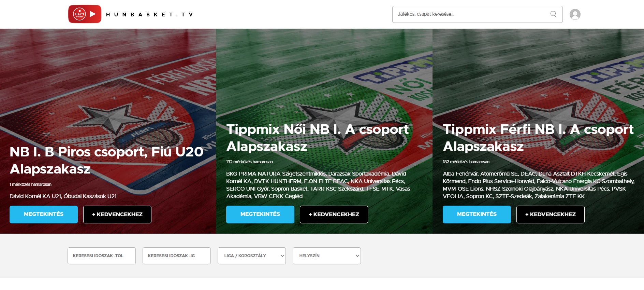Click the HUNBASKET.TV site title text
The height and width of the screenshot is (290, 644).
(x=149, y=14)
